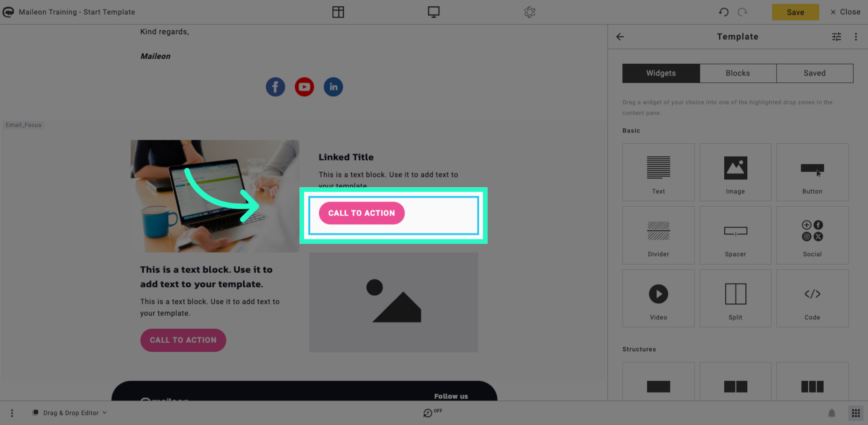This screenshot has height=425, width=868.
Task: Click the highlighted CALL TO ACTION button
Action: tap(362, 213)
